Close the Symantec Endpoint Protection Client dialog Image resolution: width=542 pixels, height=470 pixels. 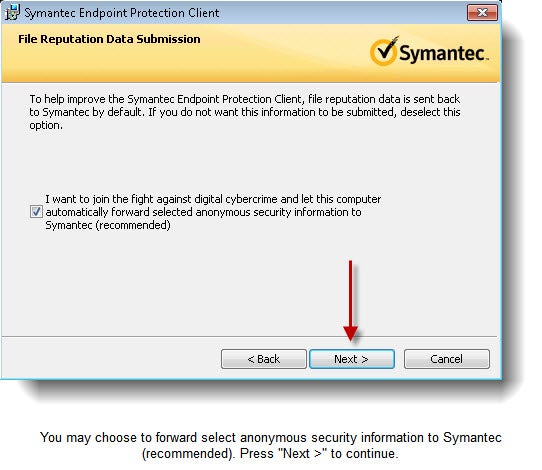coord(482,12)
